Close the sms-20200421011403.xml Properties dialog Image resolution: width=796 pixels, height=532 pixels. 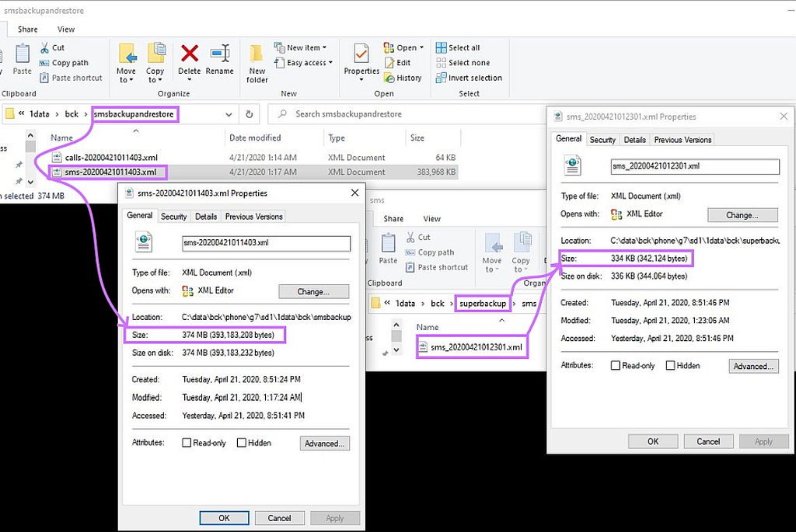click(354, 193)
